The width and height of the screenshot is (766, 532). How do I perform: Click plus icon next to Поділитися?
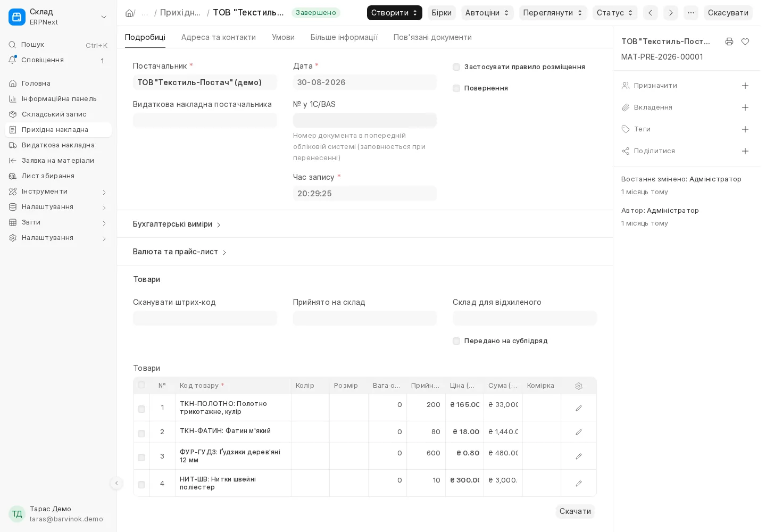click(745, 151)
